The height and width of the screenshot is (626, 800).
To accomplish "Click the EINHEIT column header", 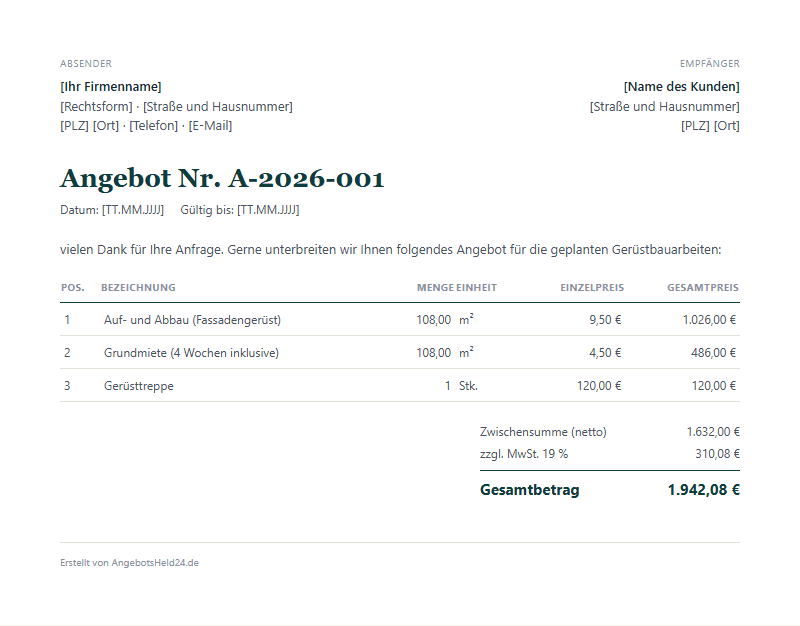I will pos(477,288).
